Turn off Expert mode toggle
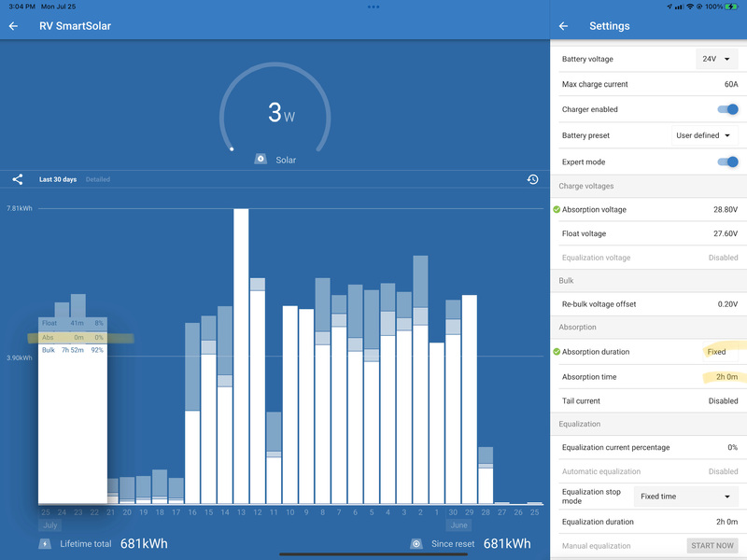The height and width of the screenshot is (560, 747). pos(727,161)
